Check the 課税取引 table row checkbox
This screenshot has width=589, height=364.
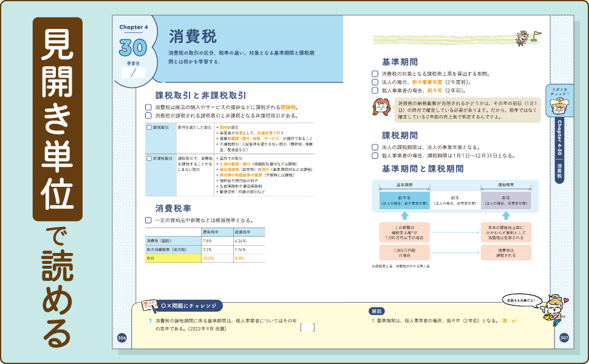(149, 127)
